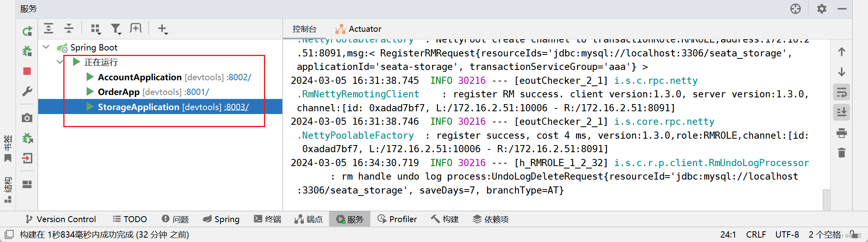Click Collapse All icon in services toolbar

69,28
